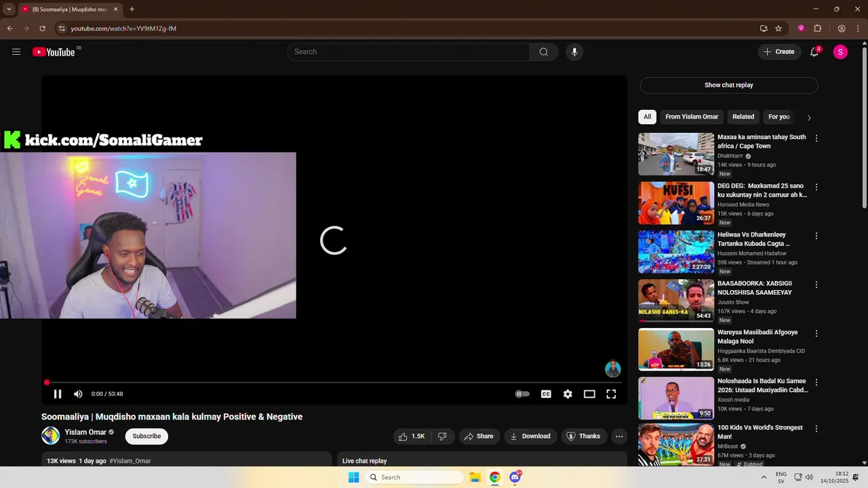Share the video
This screenshot has width=868, height=488.
pos(479,436)
